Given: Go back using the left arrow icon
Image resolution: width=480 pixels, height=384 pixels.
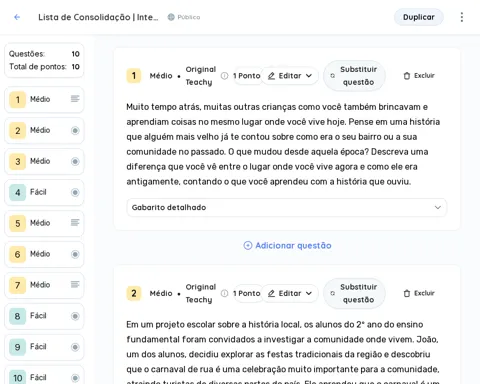Looking at the screenshot, I should (17, 17).
